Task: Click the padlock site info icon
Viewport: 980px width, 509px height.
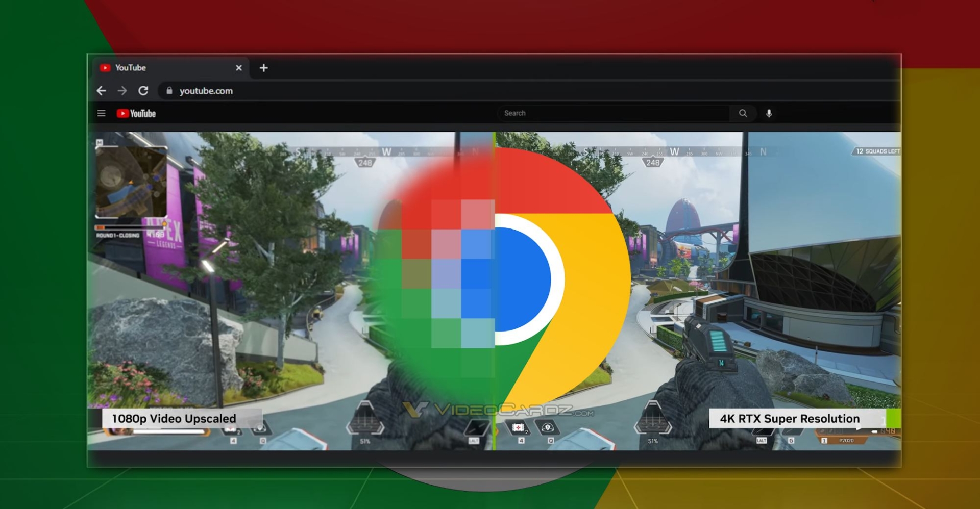Action: [x=169, y=91]
